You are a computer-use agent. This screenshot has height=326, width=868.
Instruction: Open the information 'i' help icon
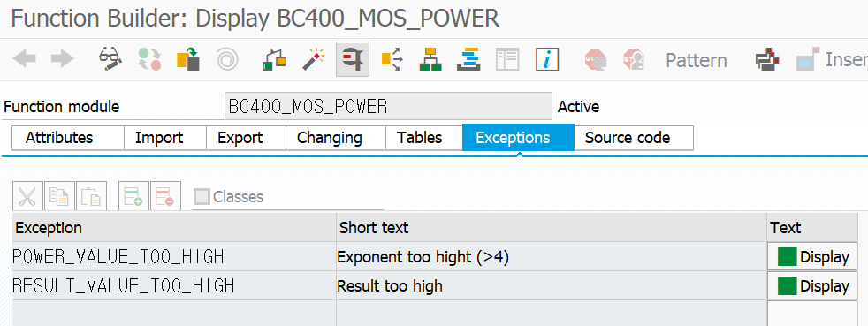[x=547, y=59]
